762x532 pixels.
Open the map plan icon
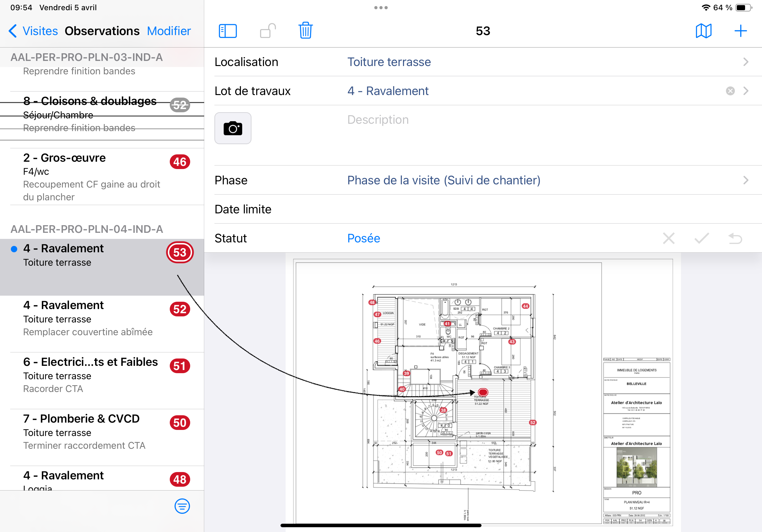tap(703, 31)
